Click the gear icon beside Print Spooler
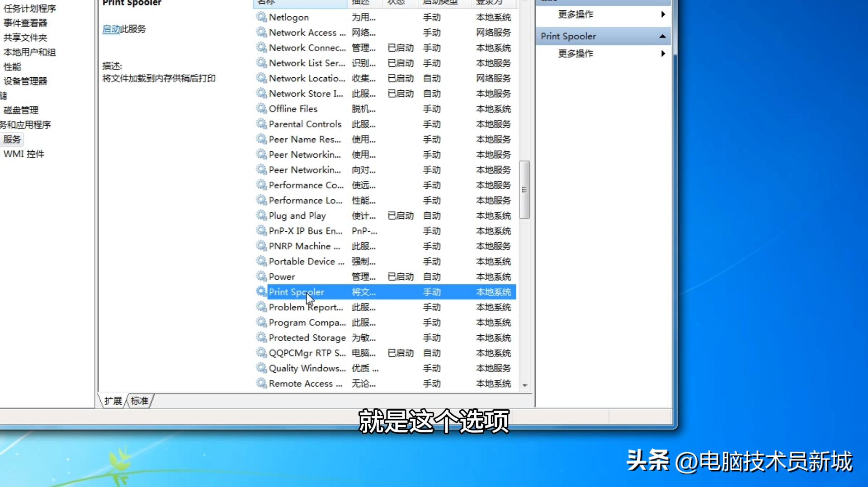 (x=261, y=292)
